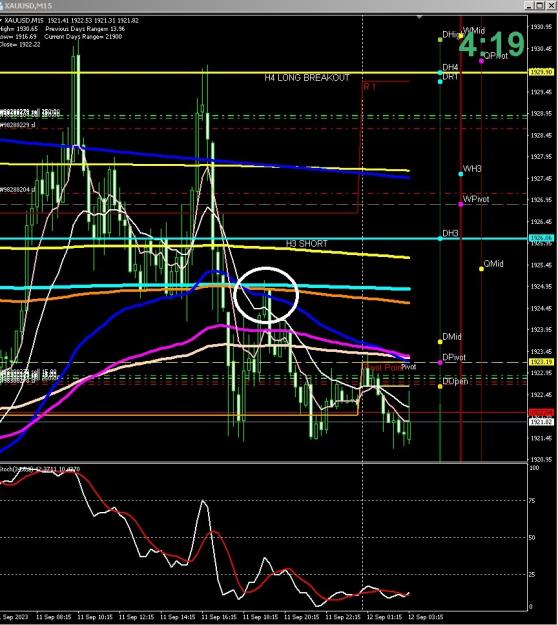Click the cyan DH3 price axis tag
The height and width of the screenshot is (625, 558).
pos(541,238)
